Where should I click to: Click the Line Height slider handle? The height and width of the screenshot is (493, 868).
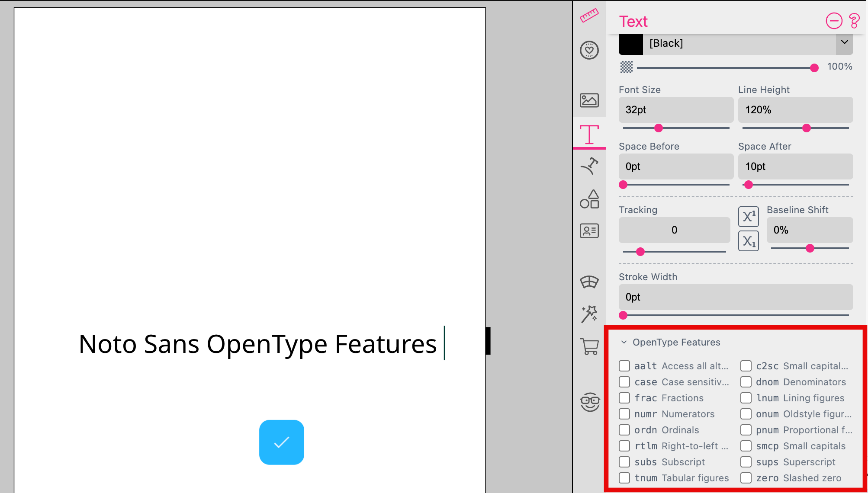pos(807,128)
